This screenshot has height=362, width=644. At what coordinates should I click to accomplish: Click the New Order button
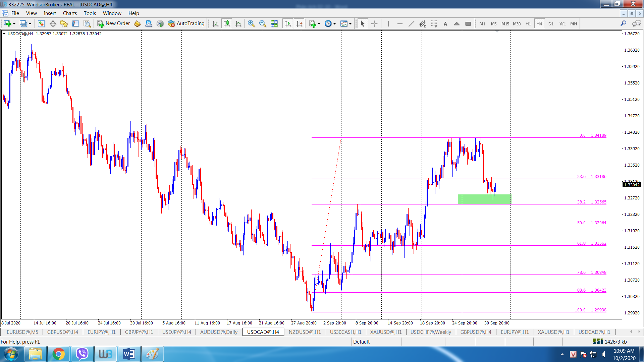point(114,23)
